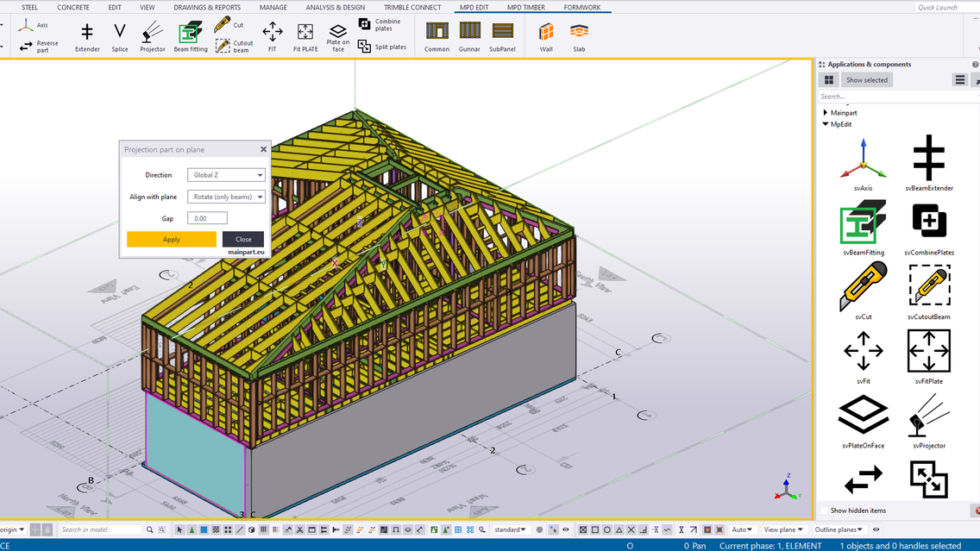
Task: Choose the Splice tool
Action: tap(119, 37)
